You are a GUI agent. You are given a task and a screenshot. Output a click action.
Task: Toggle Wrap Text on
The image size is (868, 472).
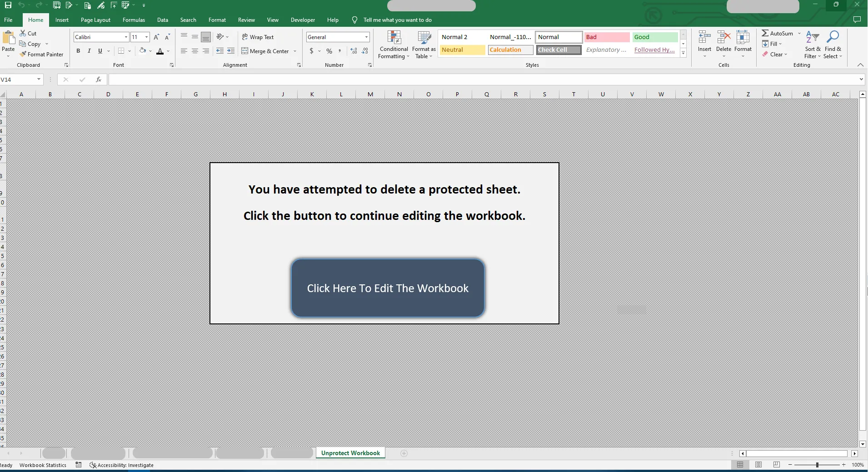pos(258,37)
